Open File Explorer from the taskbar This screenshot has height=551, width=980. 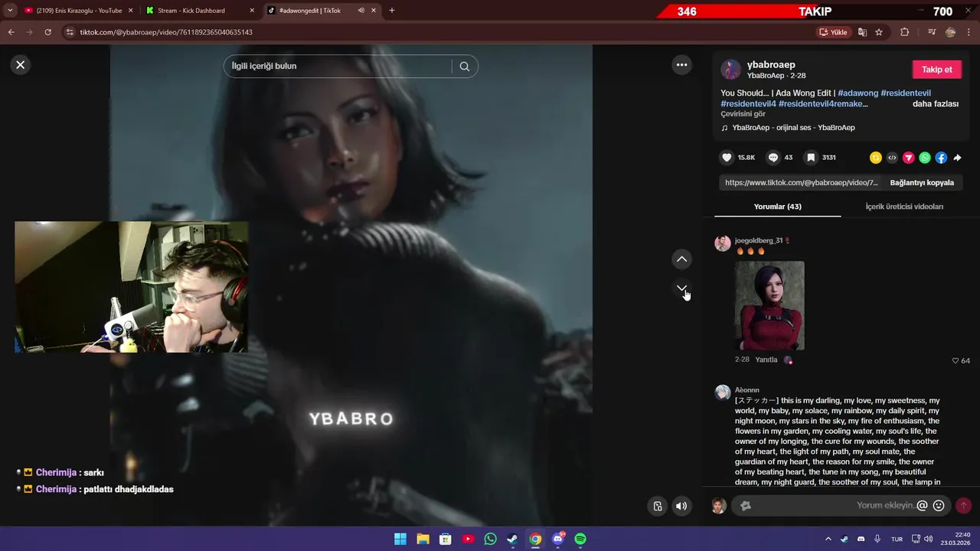[x=423, y=539]
